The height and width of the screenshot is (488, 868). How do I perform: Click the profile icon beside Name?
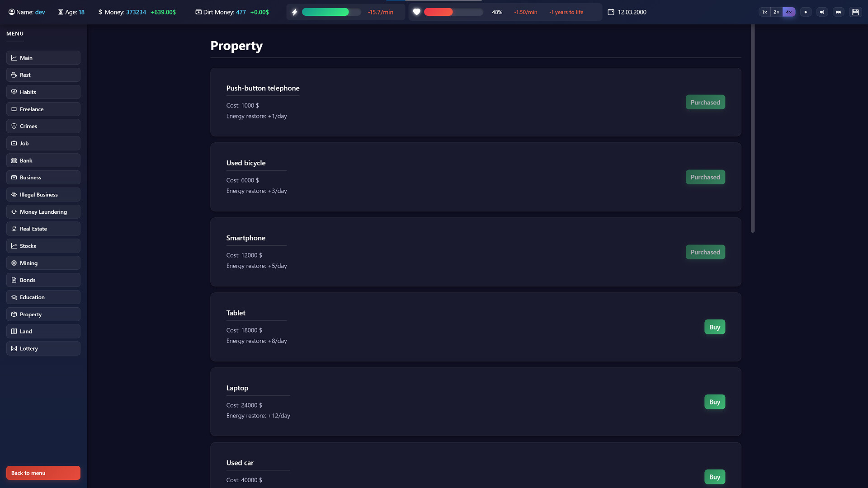point(12,12)
